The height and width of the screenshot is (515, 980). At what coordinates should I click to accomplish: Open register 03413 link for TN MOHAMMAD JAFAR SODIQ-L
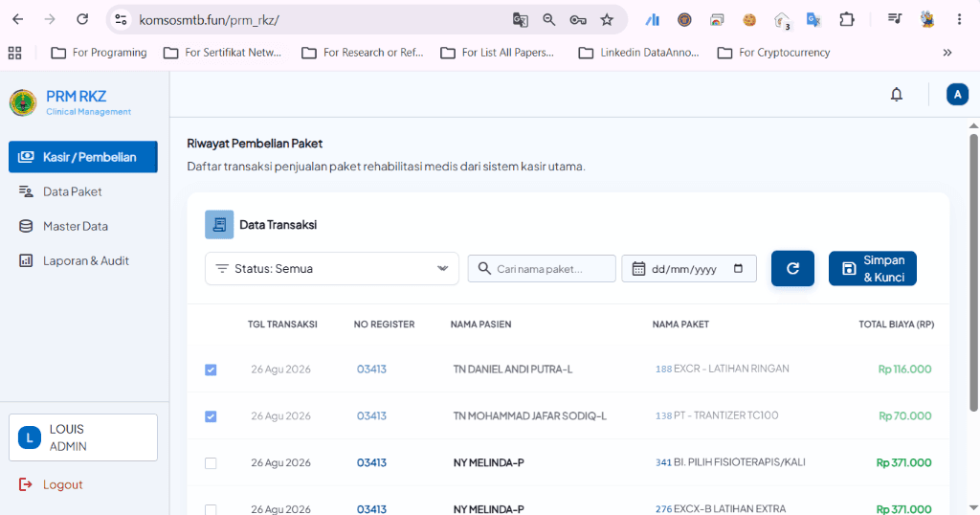(371, 415)
